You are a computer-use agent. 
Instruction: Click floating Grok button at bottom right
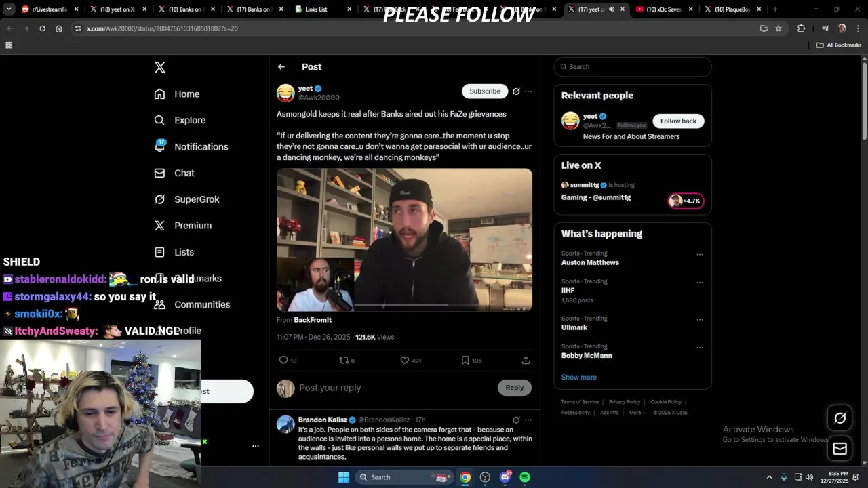pos(840,418)
